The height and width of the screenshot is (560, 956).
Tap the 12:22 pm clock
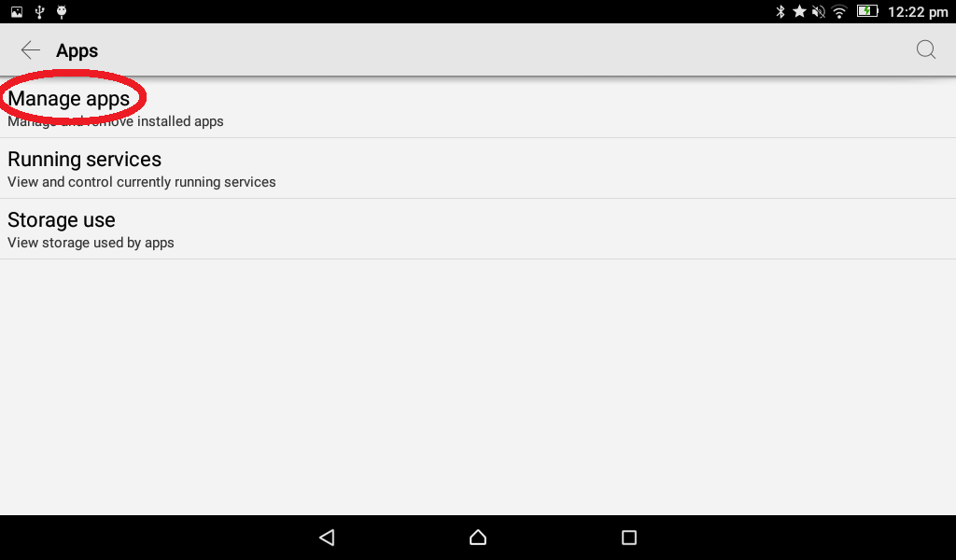pyautogui.click(x=918, y=11)
